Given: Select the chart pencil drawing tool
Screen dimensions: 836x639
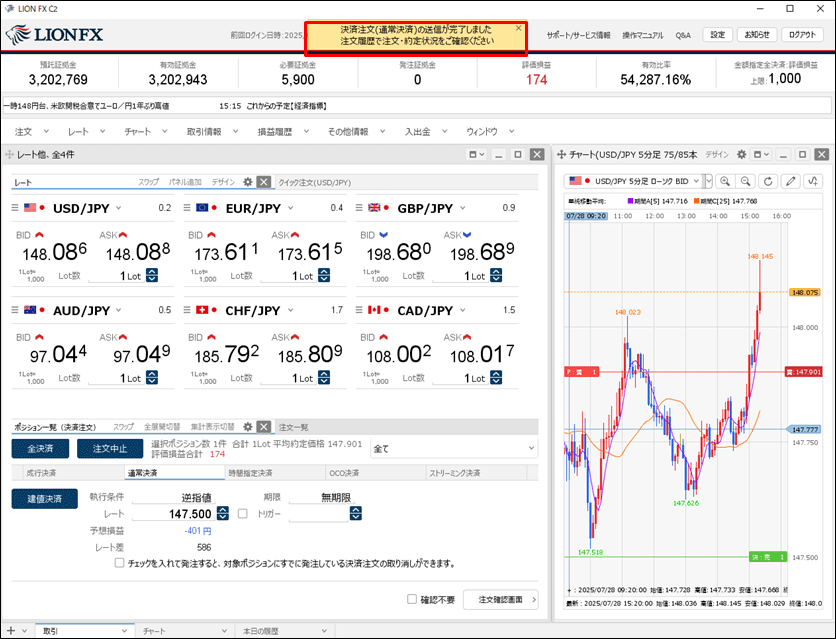Looking at the screenshot, I should [791, 181].
